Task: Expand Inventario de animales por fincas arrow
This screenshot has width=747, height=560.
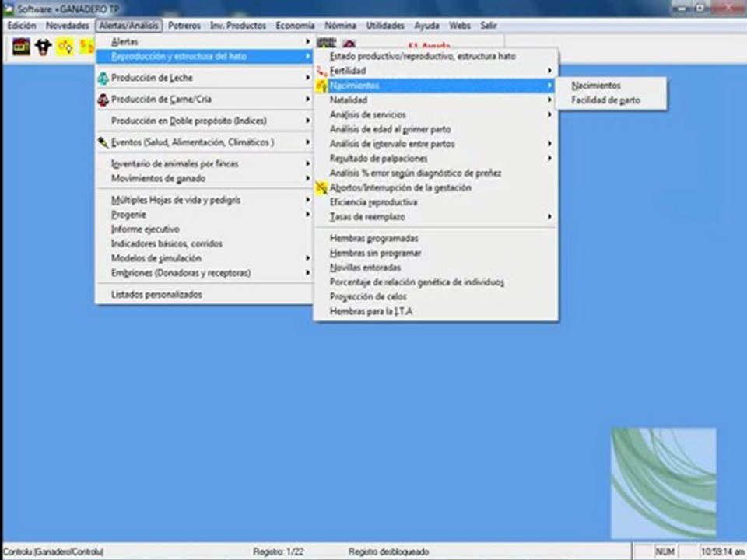Action: [307, 163]
